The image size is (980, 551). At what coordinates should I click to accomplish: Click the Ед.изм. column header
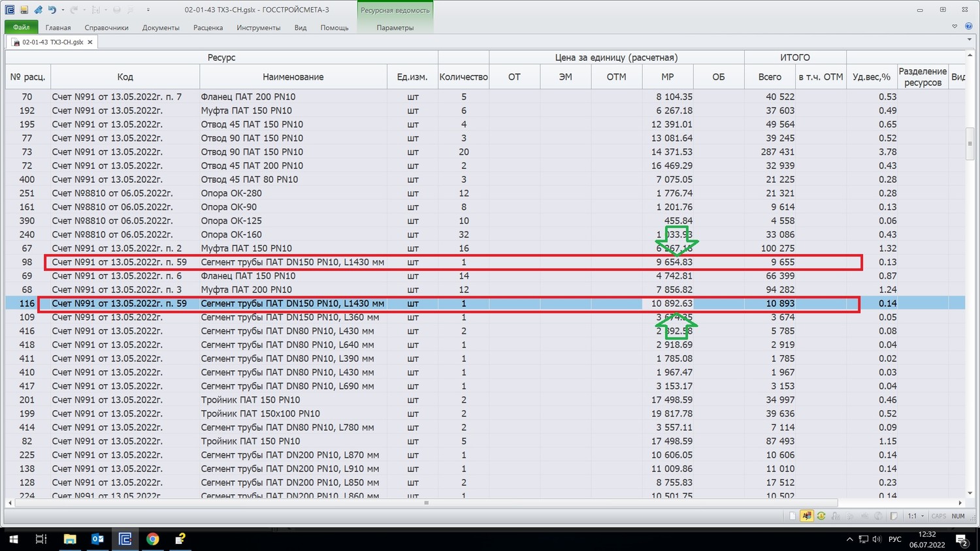click(x=412, y=76)
